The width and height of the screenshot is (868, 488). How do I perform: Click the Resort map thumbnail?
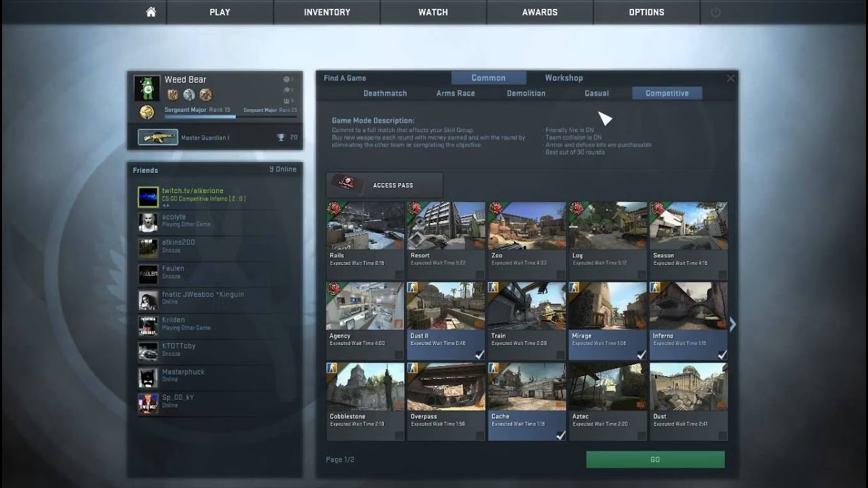[x=446, y=226]
